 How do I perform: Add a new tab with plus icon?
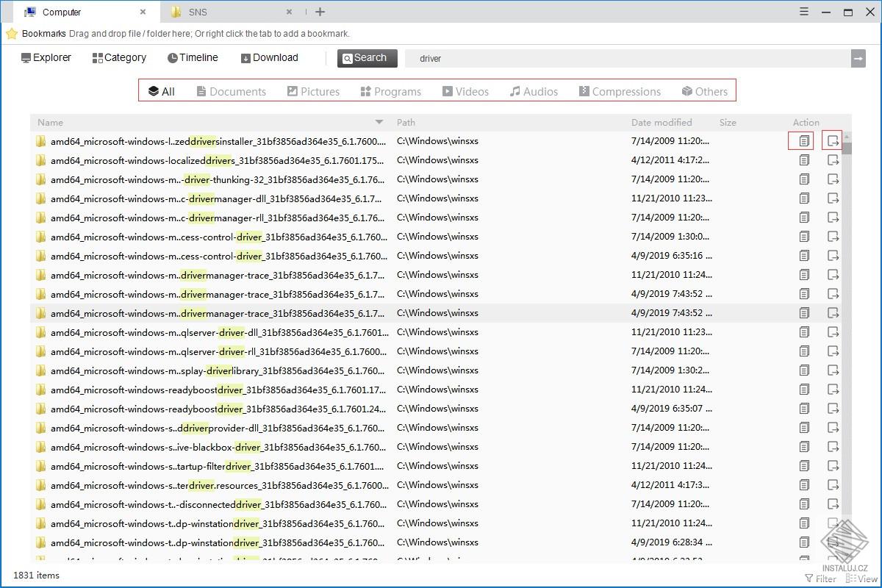click(320, 12)
